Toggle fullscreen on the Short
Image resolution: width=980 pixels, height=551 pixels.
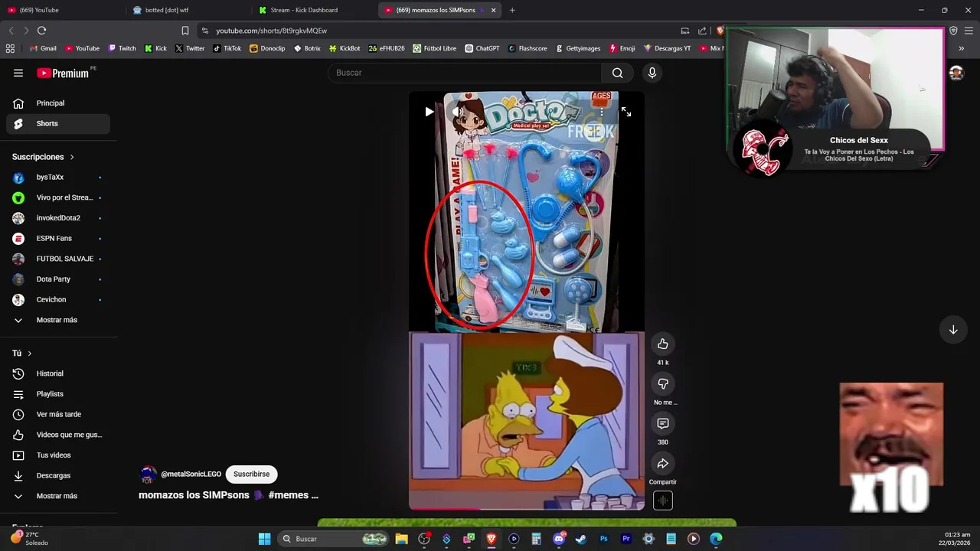(x=626, y=112)
